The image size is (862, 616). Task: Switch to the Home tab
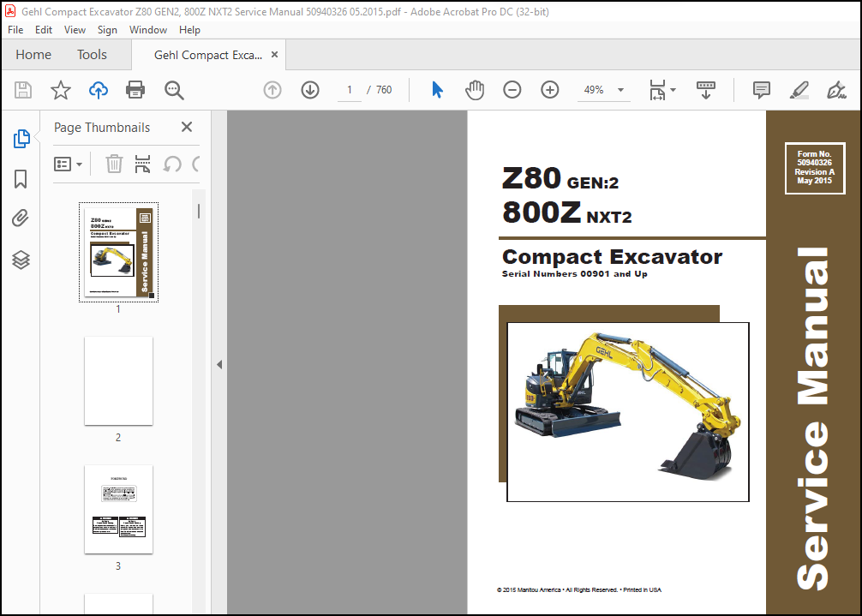click(x=33, y=54)
